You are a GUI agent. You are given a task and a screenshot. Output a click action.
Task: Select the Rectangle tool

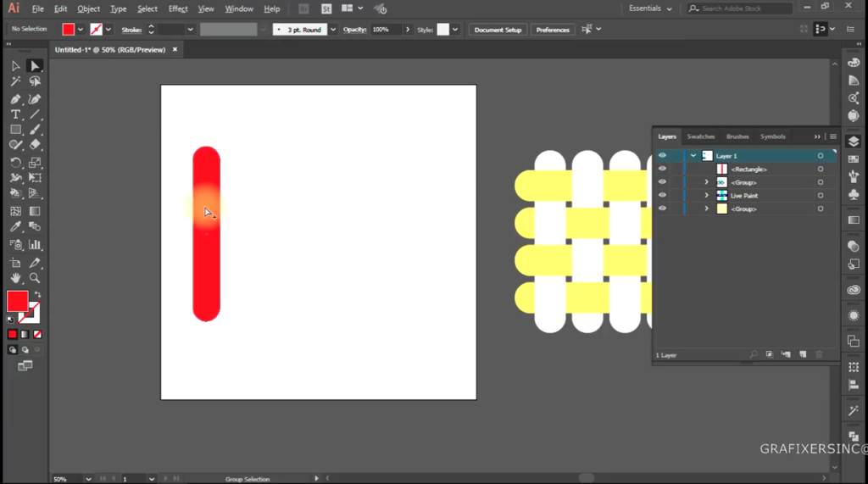pyautogui.click(x=15, y=130)
